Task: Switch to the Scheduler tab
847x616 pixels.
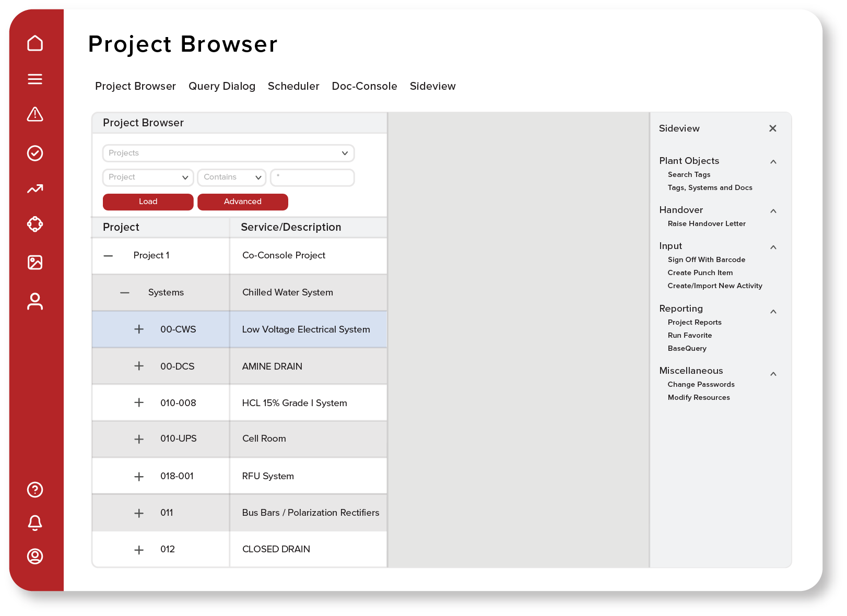Action: [x=293, y=86]
